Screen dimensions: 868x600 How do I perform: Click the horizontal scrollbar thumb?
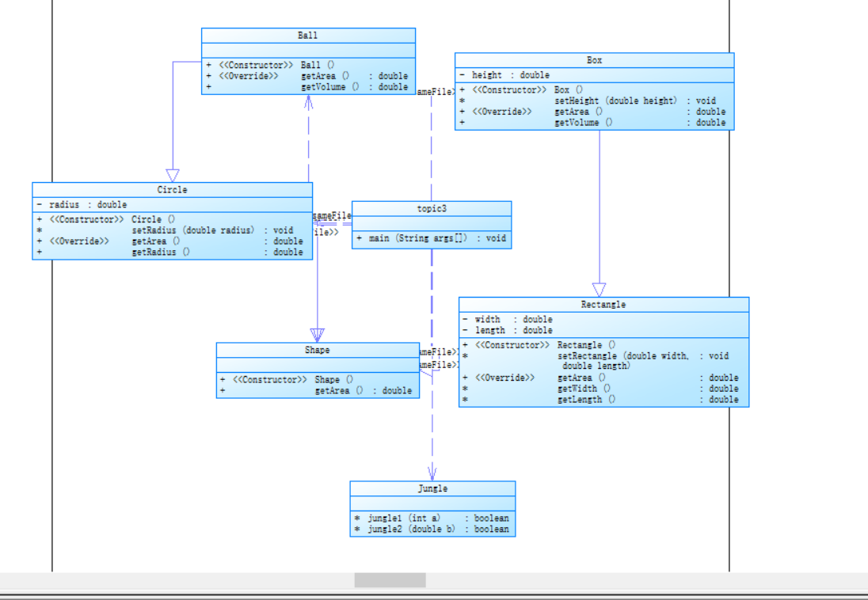coord(390,580)
